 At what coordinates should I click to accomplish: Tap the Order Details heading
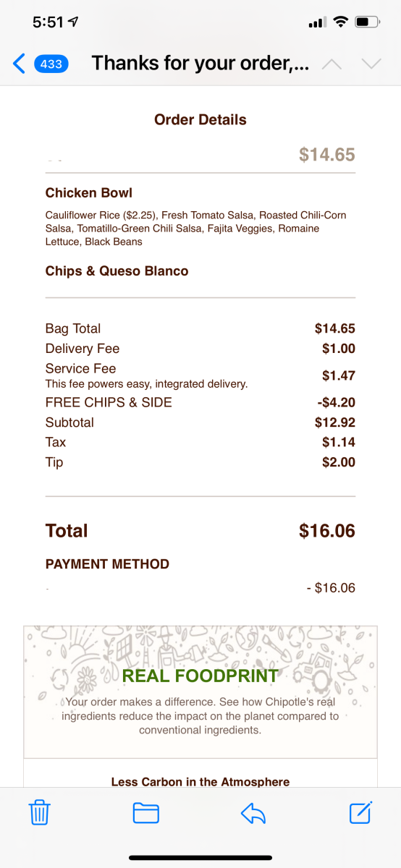pyautogui.click(x=200, y=120)
